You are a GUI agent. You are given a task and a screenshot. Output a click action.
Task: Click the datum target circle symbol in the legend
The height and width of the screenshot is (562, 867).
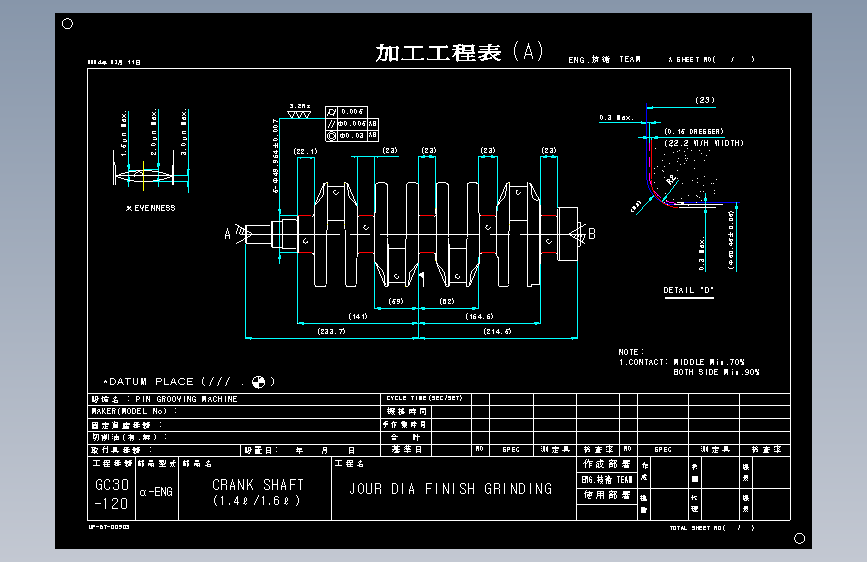pyautogui.click(x=258, y=382)
